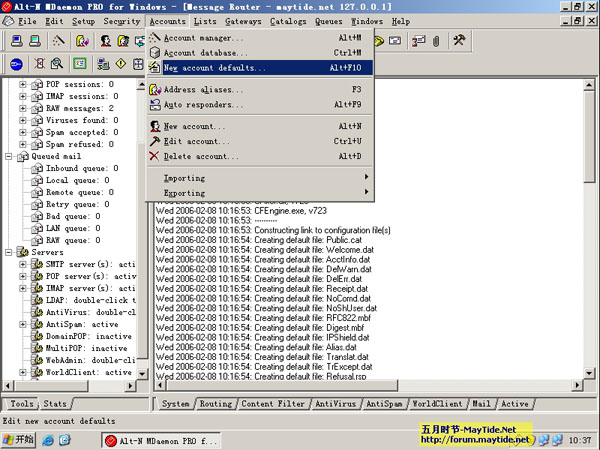600x450 pixels.
Task: Click the blue round key icon in toolbar
Action: click(x=16, y=64)
